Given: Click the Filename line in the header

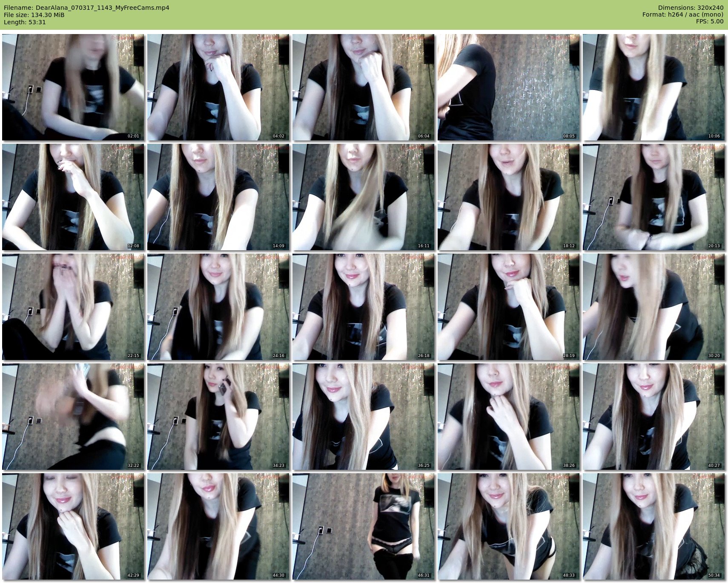Looking at the screenshot, I should [x=86, y=8].
